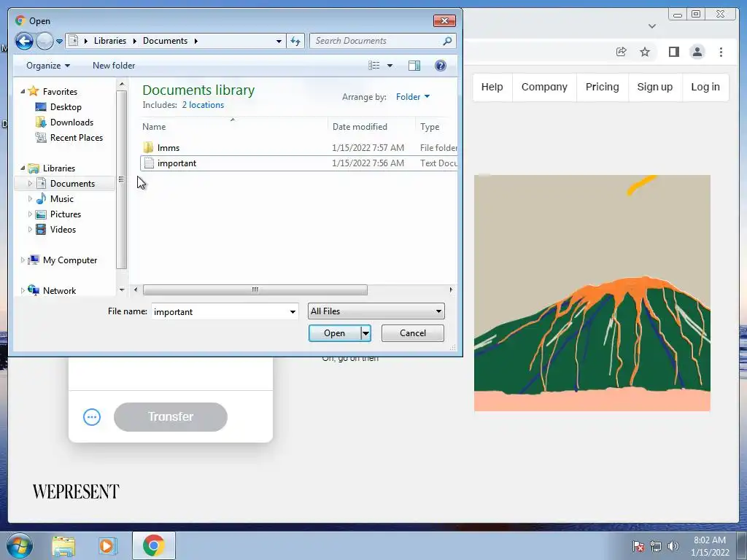Click the horizontal scrollbar in the file list
This screenshot has height=560, width=747.
click(255, 289)
